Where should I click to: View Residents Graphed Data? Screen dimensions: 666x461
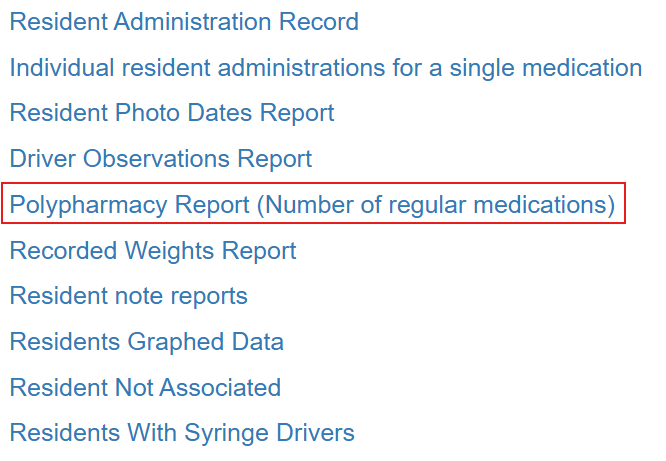pos(147,342)
